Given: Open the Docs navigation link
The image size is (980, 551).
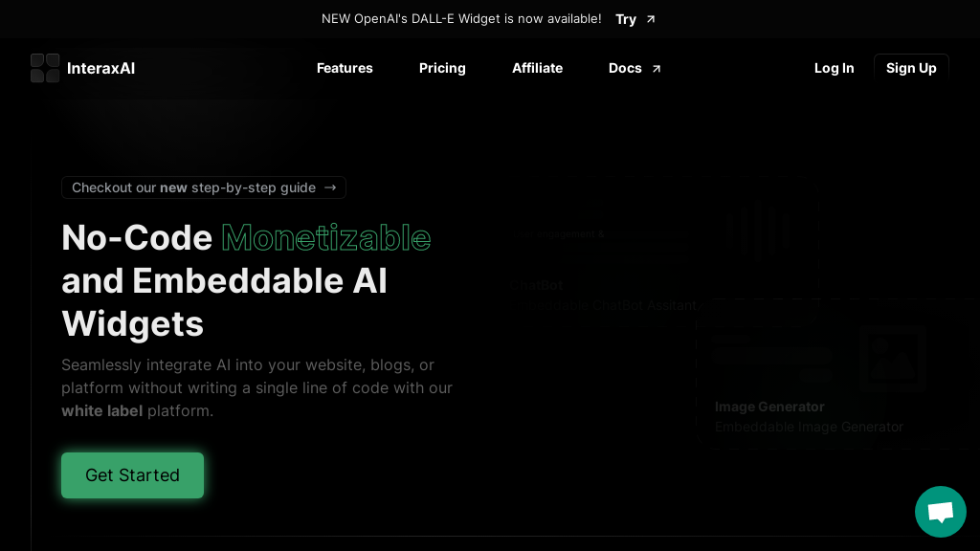Looking at the screenshot, I should [625, 68].
